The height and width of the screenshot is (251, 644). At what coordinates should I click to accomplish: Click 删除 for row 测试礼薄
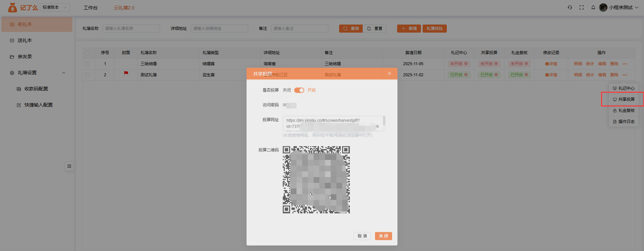tap(614, 75)
